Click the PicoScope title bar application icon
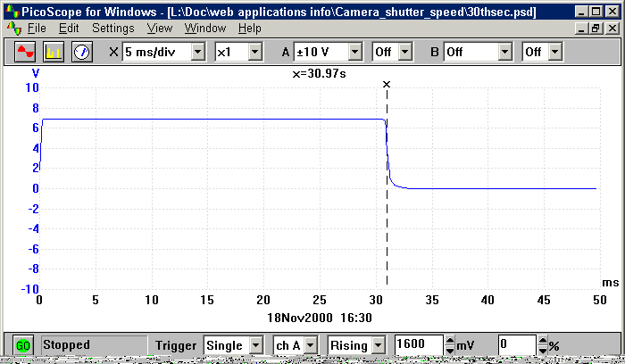The width and height of the screenshot is (625, 364). coord(10,10)
